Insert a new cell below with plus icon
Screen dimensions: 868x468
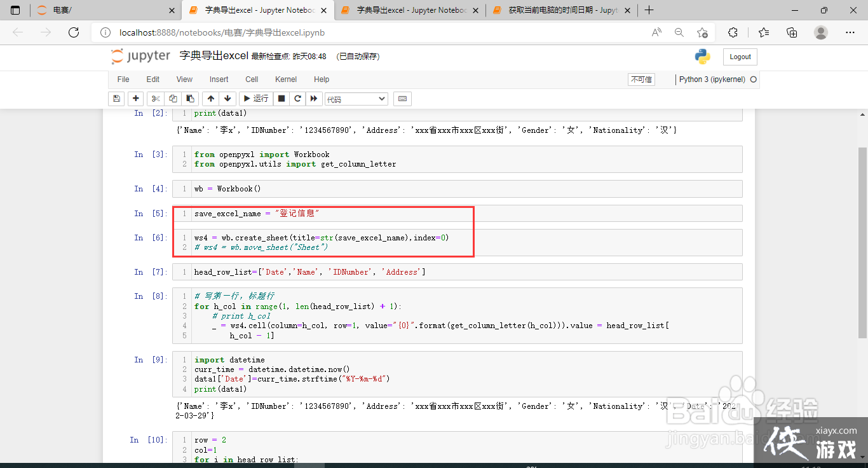(135, 99)
